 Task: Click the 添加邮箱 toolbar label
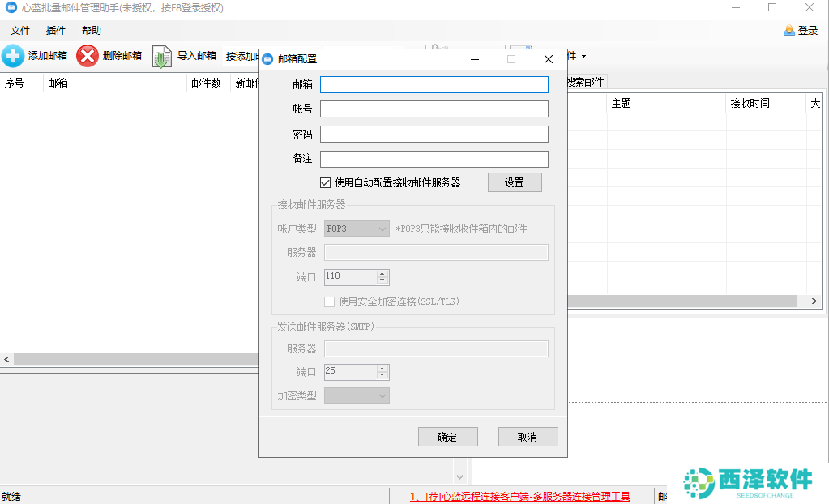(48, 56)
